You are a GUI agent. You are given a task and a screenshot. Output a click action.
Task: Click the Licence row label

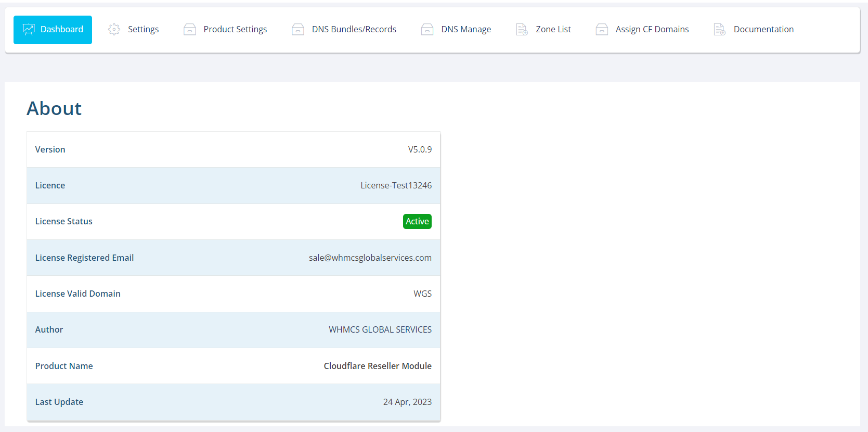(x=50, y=185)
